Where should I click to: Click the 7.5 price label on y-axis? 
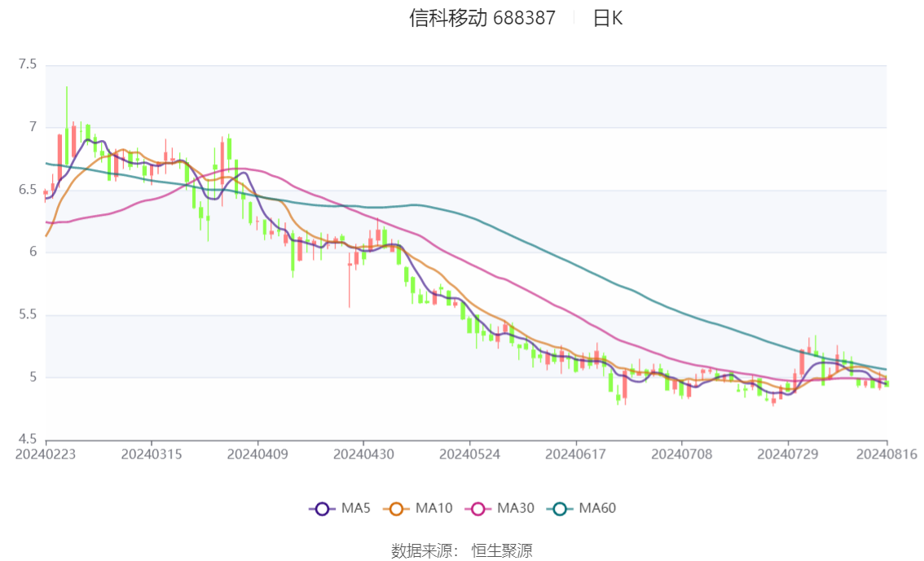click(x=28, y=64)
